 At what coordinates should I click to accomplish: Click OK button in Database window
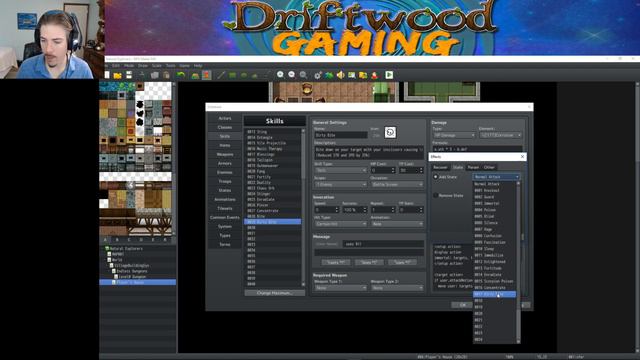[x=462, y=305]
